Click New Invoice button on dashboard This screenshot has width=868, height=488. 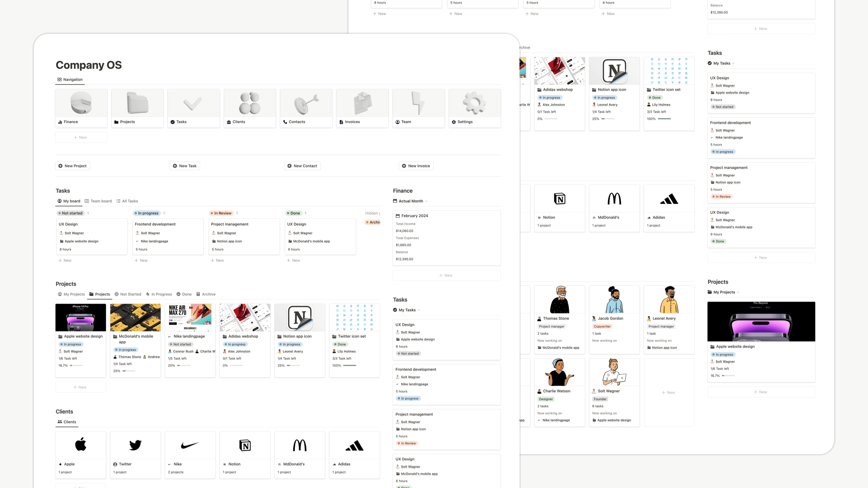416,166
